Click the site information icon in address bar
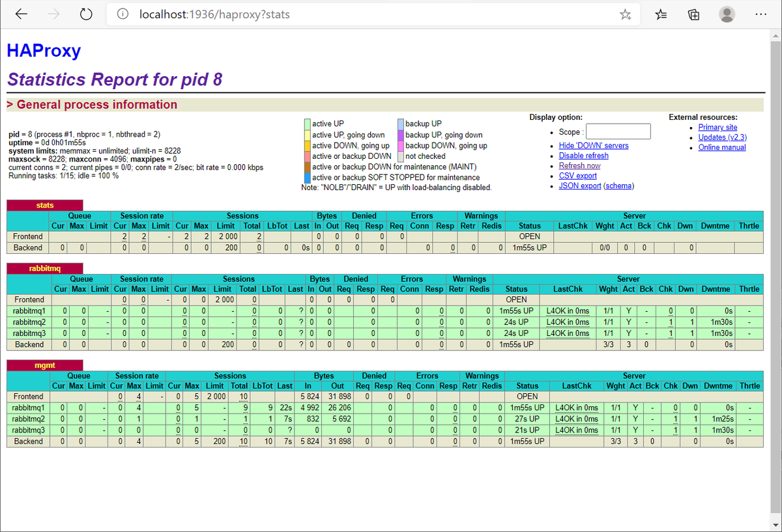Image resolution: width=782 pixels, height=532 pixels. coord(123,14)
